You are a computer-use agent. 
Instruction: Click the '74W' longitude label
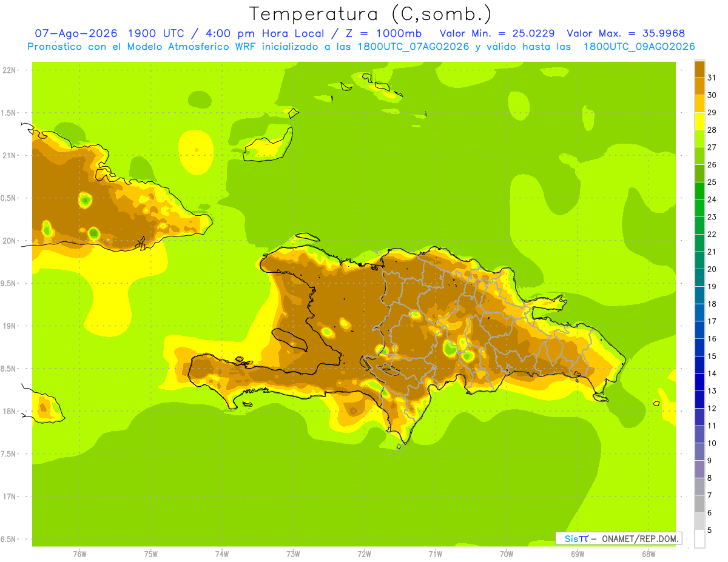[222, 554]
